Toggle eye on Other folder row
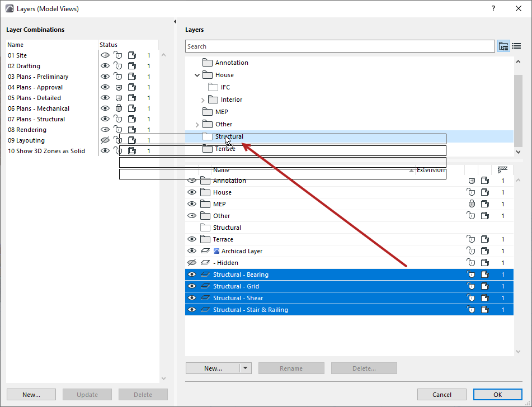 192,216
